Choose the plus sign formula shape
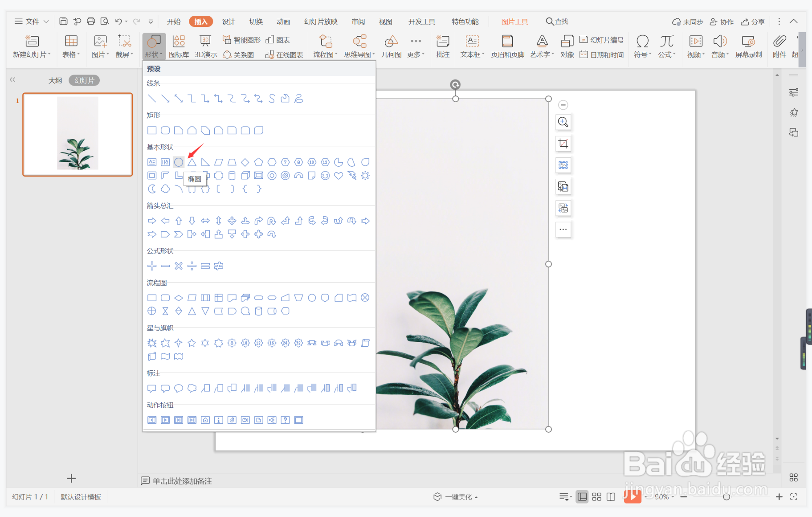812x517 pixels. click(x=152, y=266)
